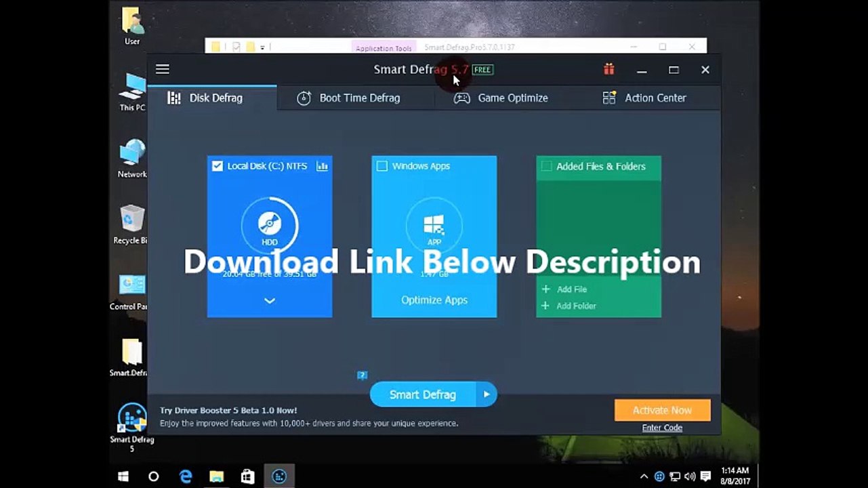Follow the Enter Code link
868x488 pixels.
pos(662,428)
